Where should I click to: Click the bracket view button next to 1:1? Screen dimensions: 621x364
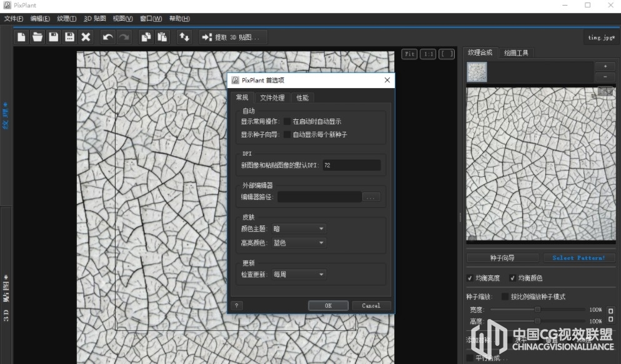447,54
